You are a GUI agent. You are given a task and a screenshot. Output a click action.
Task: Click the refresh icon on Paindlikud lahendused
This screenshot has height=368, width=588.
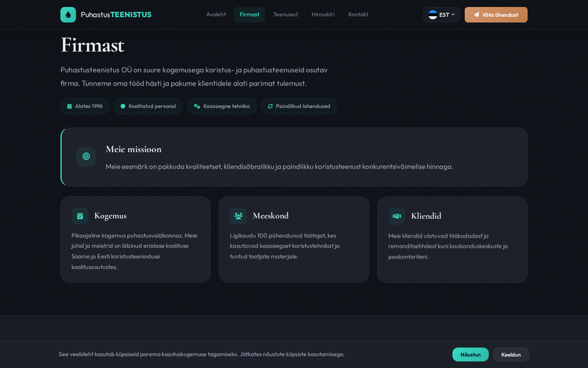(270, 106)
